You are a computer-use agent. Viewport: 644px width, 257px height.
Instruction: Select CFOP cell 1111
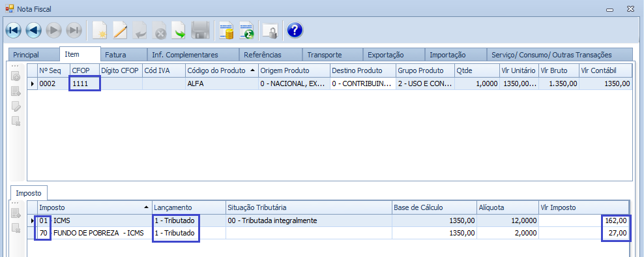tap(84, 84)
